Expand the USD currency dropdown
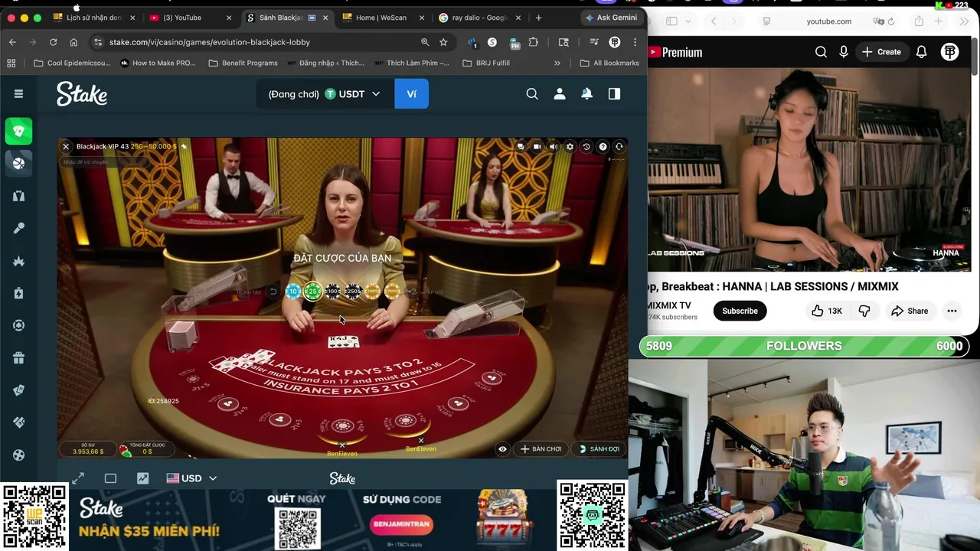The width and height of the screenshot is (980, 551). (x=191, y=478)
